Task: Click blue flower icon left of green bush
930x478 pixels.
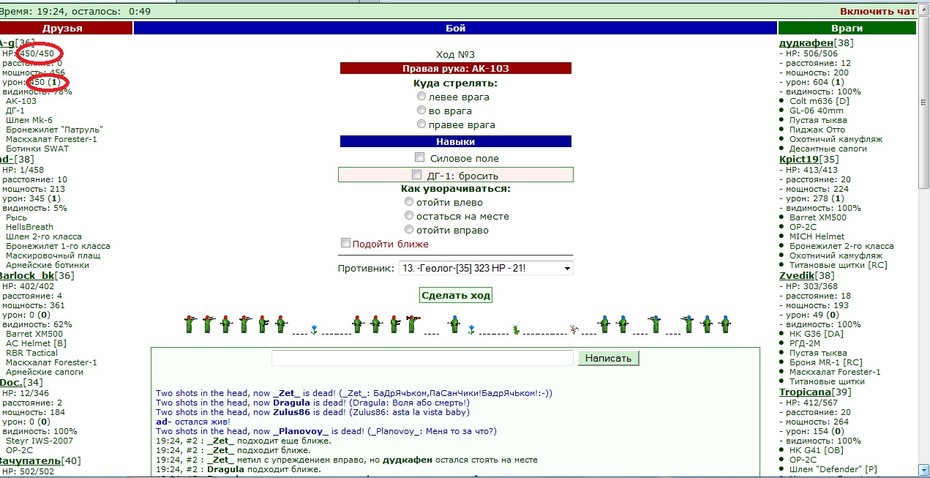Action: [x=471, y=328]
